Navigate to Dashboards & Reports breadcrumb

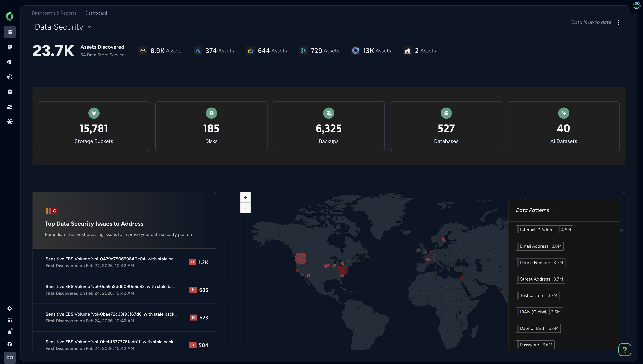[x=54, y=13]
